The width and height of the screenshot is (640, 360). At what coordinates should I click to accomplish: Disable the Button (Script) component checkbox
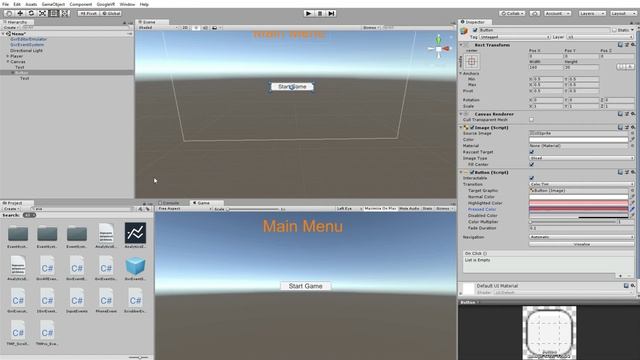(x=472, y=173)
